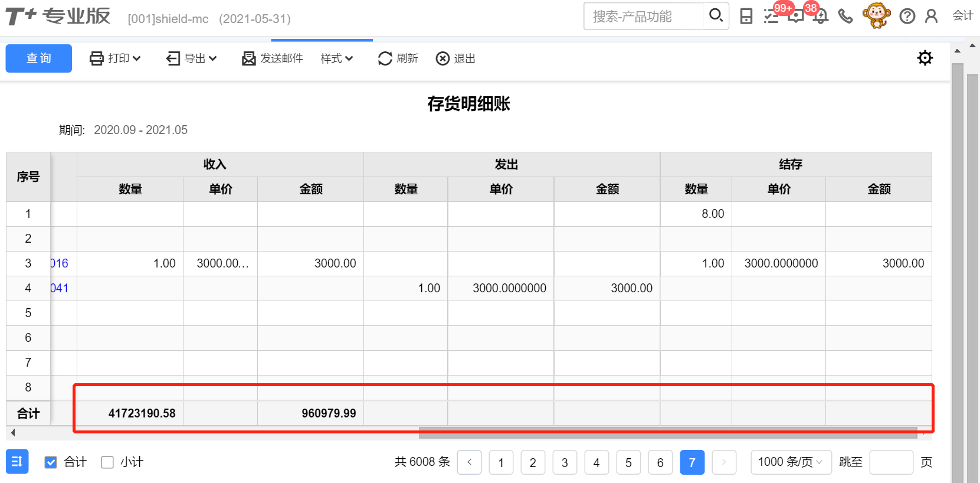Click the 搜索-产品功能 search field
The width and height of the screenshot is (980, 483).
(644, 16)
